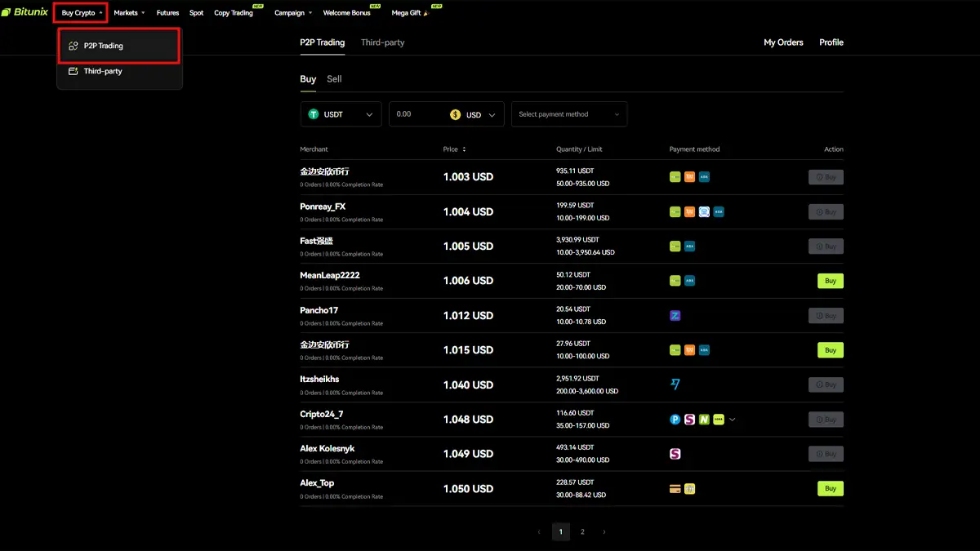
Task: Click the green payment icon in the 1.015 USD row
Action: coord(675,350)
